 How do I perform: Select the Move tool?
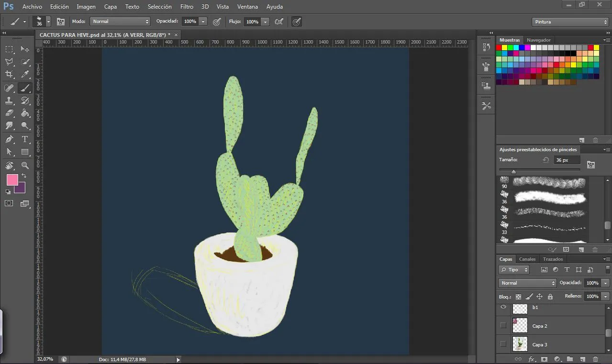[25, 49]
